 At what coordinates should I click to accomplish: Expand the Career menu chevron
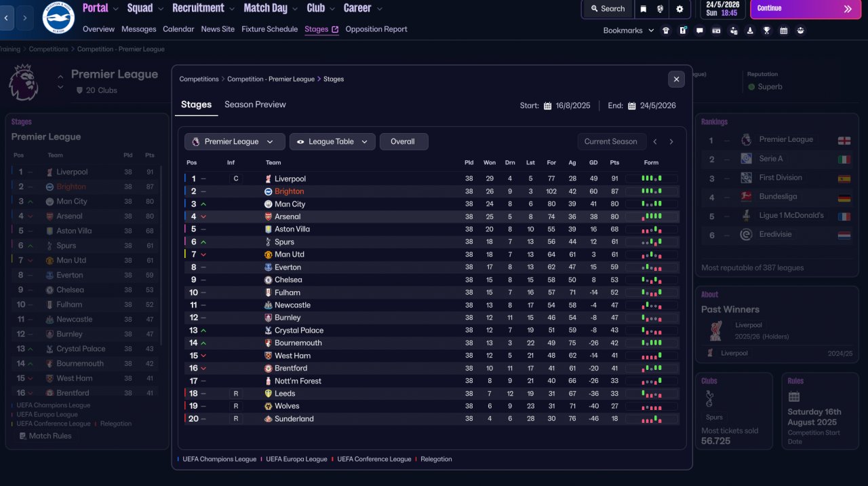pyautogui.click(x=378, y=9)
